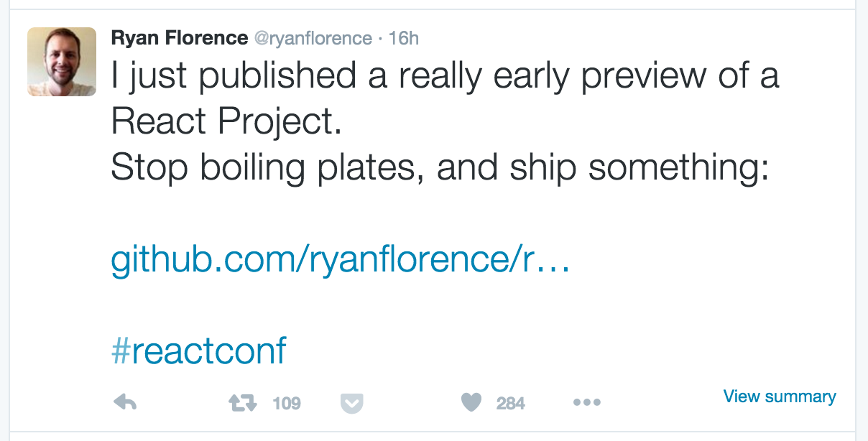Click Ryan Florence's avatar photo
868x441 pixels.
(x=62, y=62)
